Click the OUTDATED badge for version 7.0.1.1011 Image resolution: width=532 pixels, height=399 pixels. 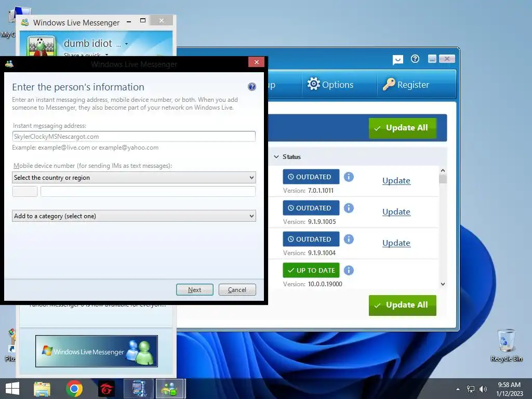point(311,177)
